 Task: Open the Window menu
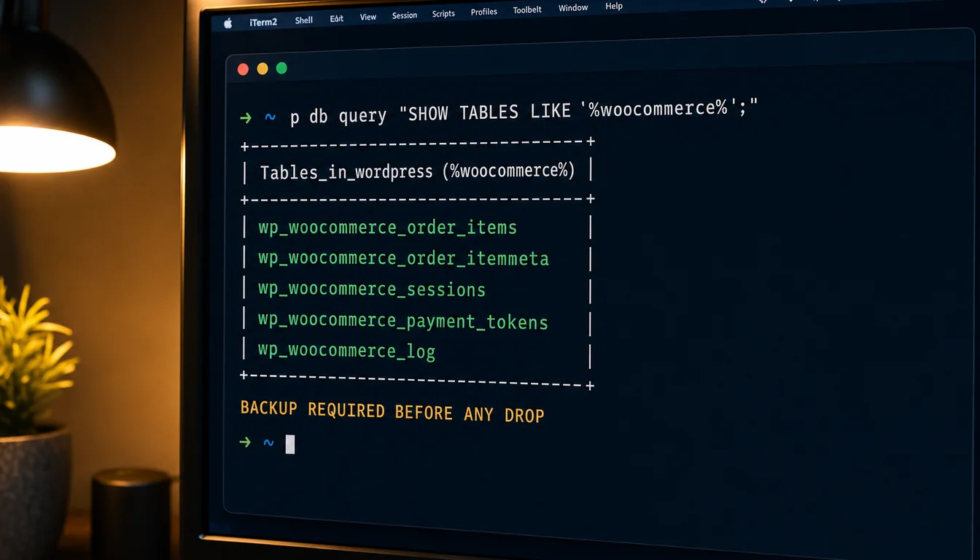pos(573,8)
